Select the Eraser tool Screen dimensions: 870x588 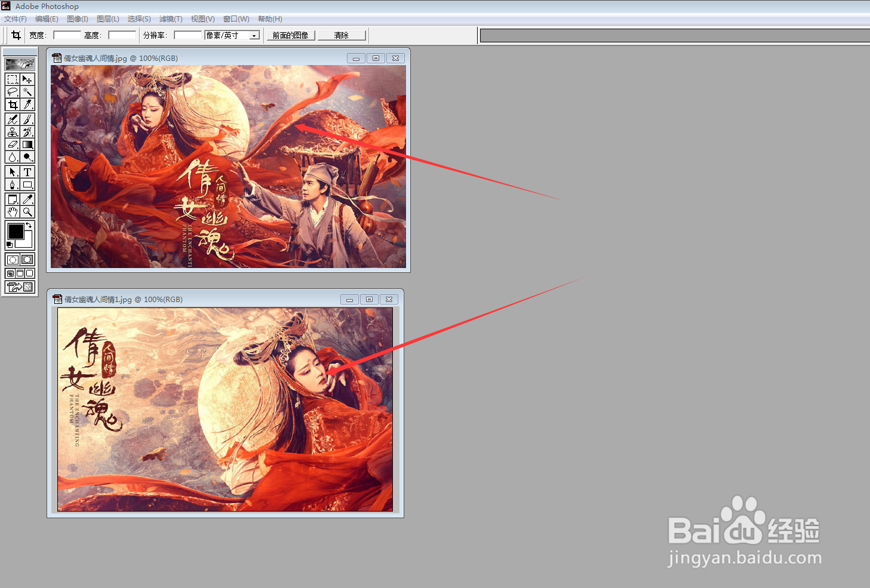pyautogui.click(x=13, y=144)
